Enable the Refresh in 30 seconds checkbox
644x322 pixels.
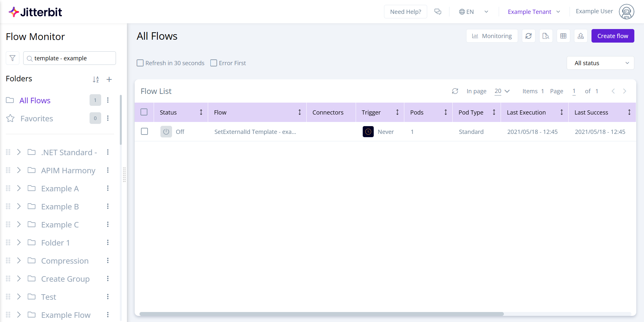coord(140,63)
